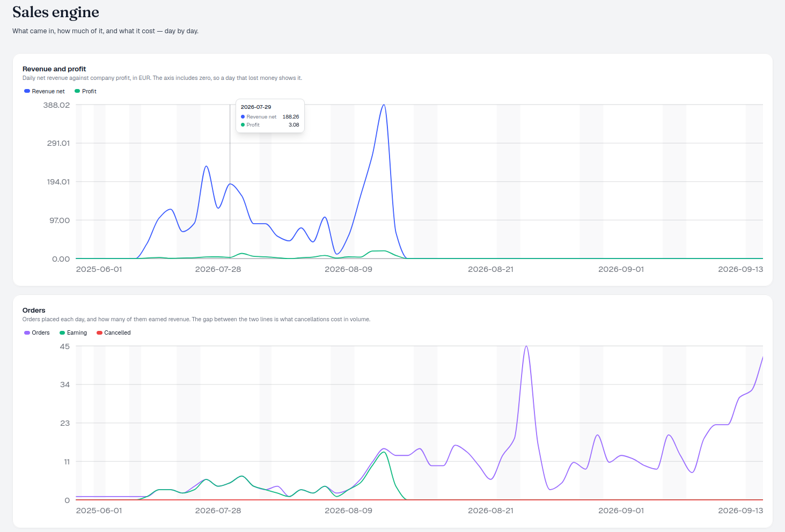Click the 45 y-axis label in the Orders chart
The width and height of the screenshot is (785, 532).
point(65,346)
